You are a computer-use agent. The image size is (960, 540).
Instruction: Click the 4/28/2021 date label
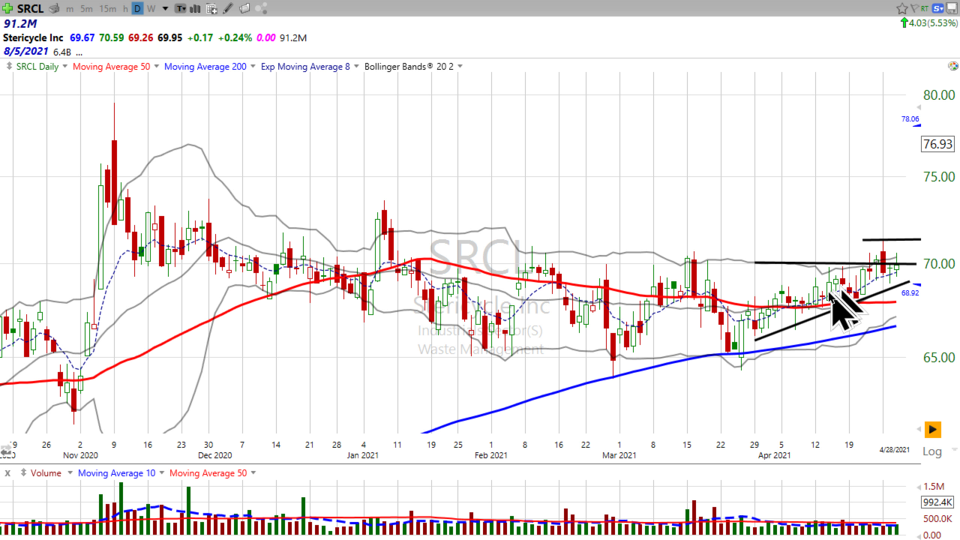[x=894, y=450]
